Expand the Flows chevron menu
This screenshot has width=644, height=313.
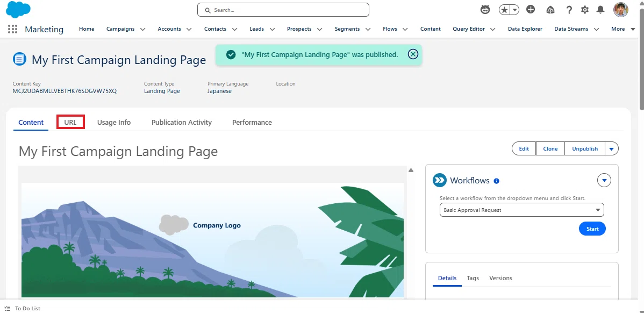pos(405,29)
